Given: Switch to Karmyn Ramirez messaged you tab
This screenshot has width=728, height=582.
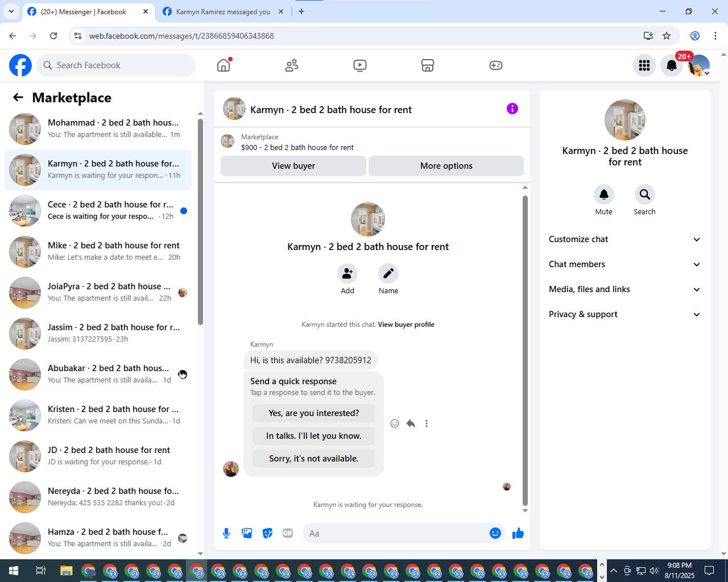Looking at the screenshot, I should (x=223, y=11).
